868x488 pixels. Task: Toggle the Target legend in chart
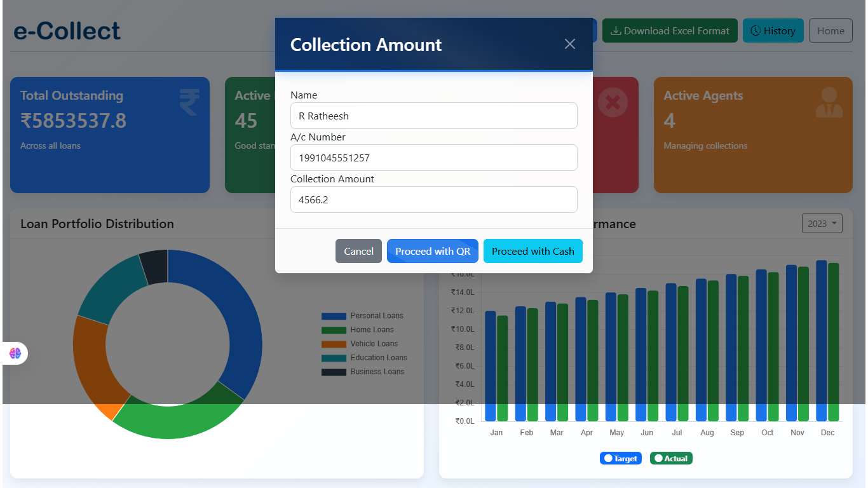click(x=620, y=458)
